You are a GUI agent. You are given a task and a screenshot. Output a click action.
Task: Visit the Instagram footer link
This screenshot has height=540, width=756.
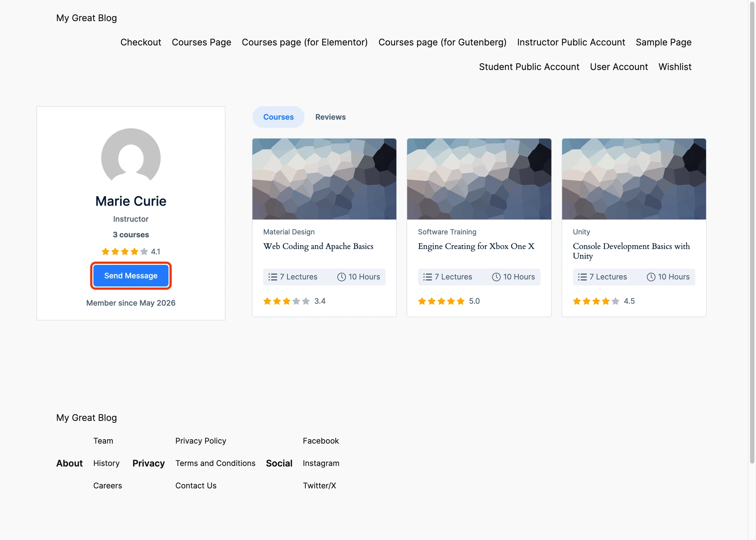point(321,463)
